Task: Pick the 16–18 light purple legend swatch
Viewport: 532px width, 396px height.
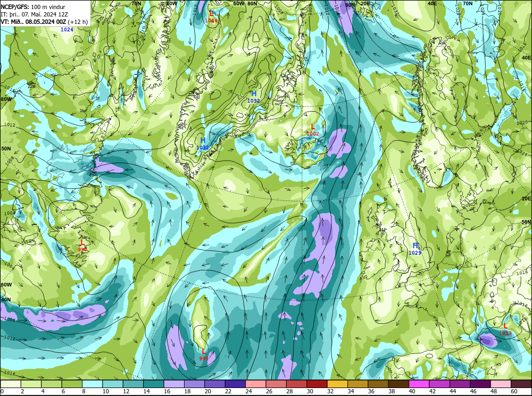Action: click(174, 384)
